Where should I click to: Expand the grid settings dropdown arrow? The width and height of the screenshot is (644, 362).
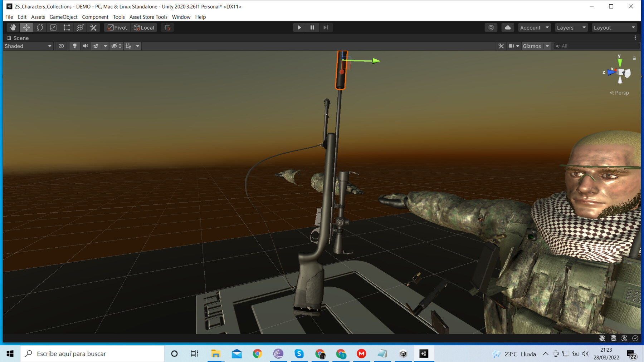click(137, 46)
